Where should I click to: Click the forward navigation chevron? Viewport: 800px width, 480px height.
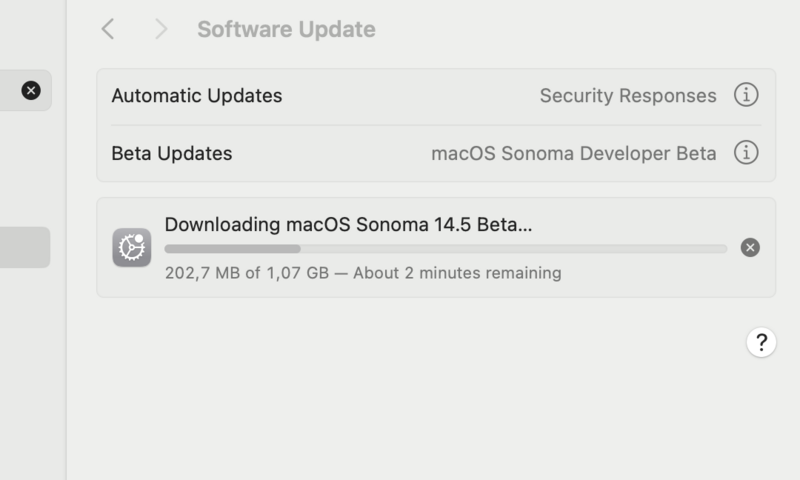[160, 30]
